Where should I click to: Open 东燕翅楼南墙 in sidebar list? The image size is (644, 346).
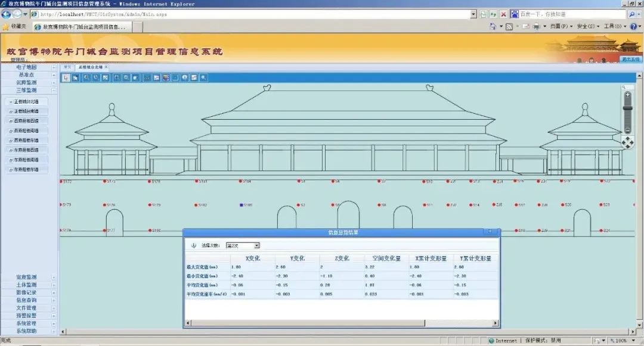click(x=26, y=160)
